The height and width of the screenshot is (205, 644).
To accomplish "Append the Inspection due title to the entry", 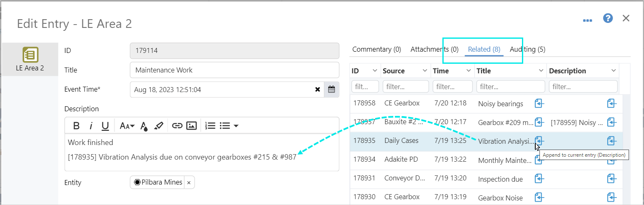I will 539,179.
